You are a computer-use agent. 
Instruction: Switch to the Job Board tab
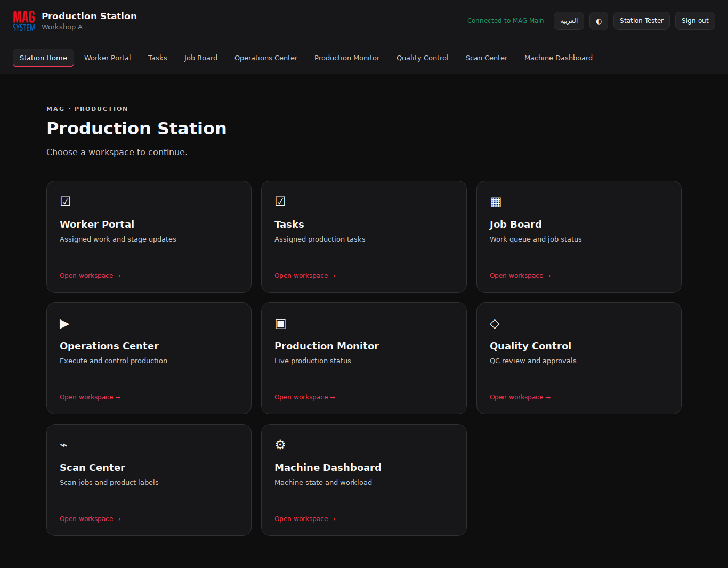pyautogui.click(x=201, y=58)
